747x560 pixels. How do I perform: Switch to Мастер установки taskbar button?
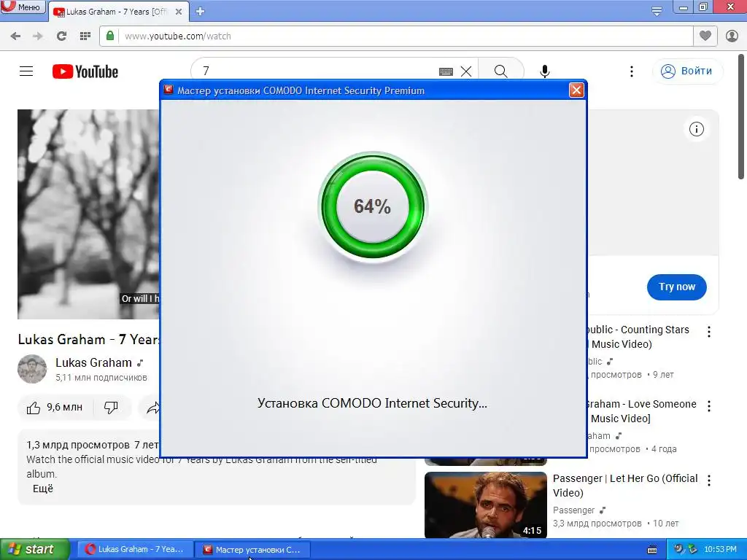point(252,550)
